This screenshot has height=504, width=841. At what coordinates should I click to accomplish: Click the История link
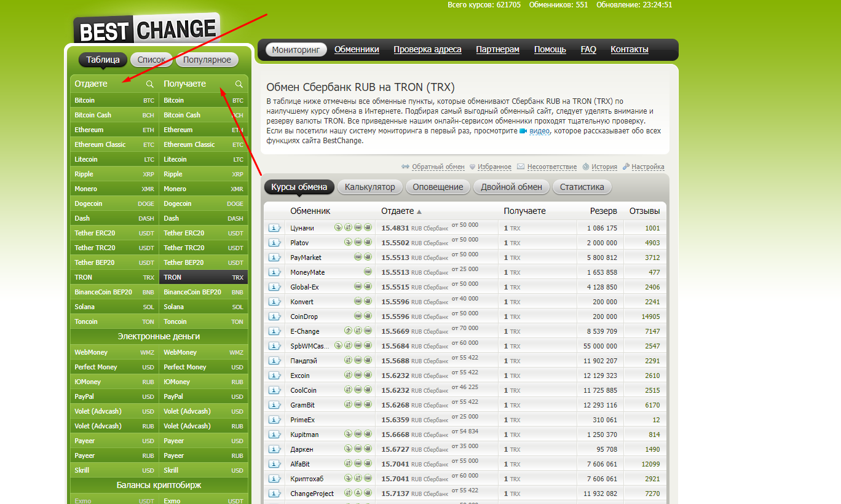point(604,167)
